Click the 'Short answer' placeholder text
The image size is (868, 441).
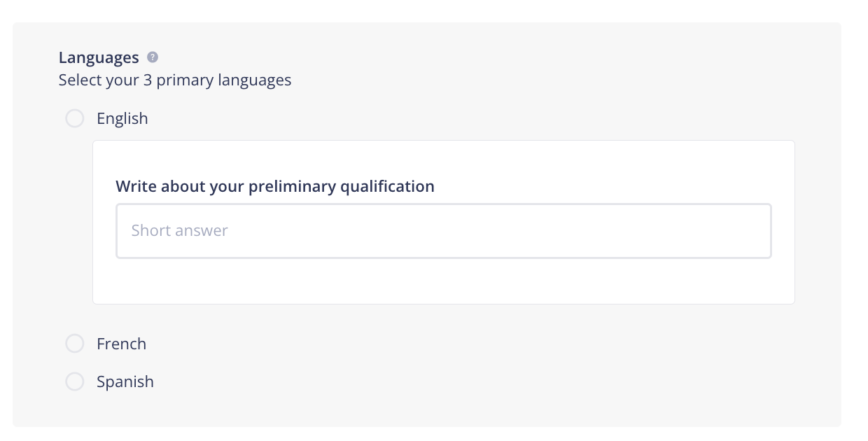(x=180, y=231)
